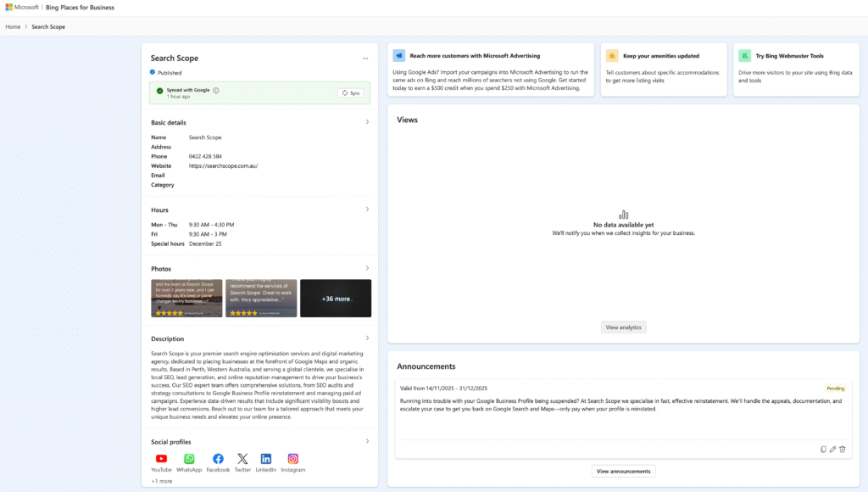Select Home in the breadcrumb navigation
Image resolution: width=868 pixels, height=492 pixels.
click(13, 26)
